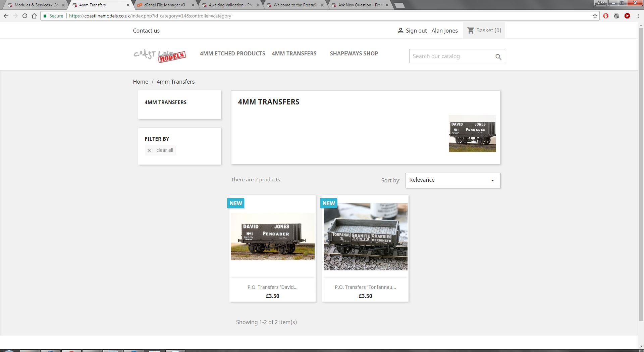The height and width of the screenshot is (352, 644).
Task: Go to browser home icon
Action: point(34,16)
